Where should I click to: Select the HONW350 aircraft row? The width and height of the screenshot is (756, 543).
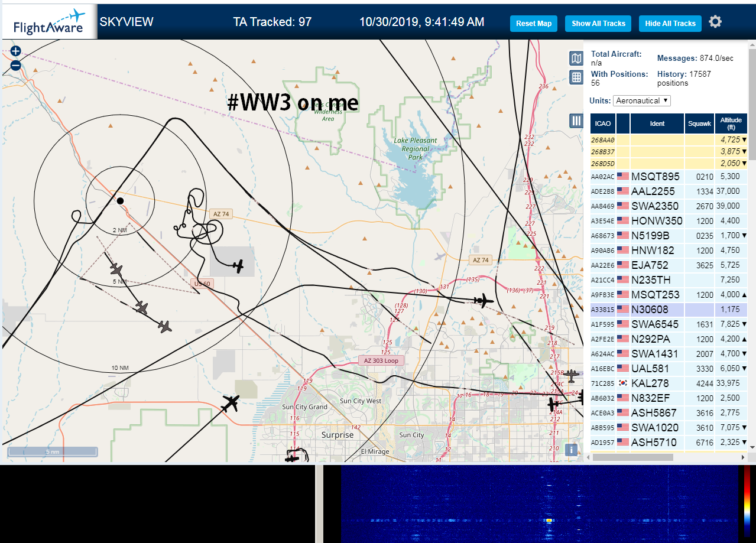[x=669, y=220]
